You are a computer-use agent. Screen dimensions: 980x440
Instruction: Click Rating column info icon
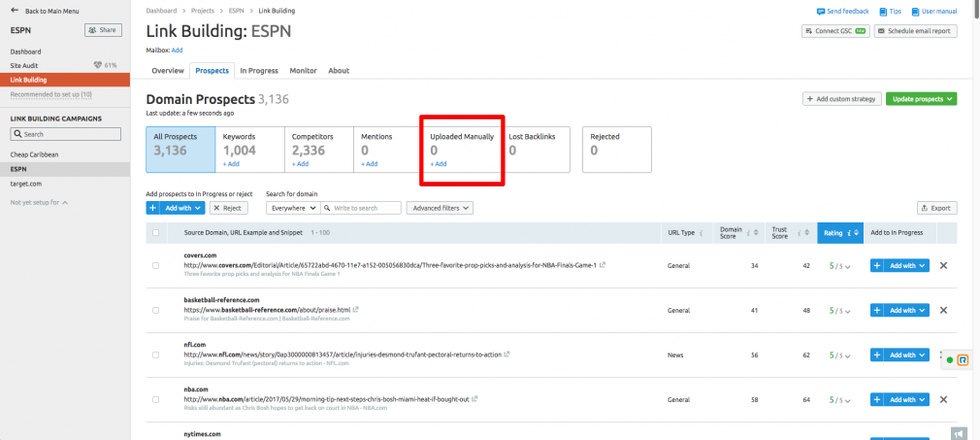[849, 233]
